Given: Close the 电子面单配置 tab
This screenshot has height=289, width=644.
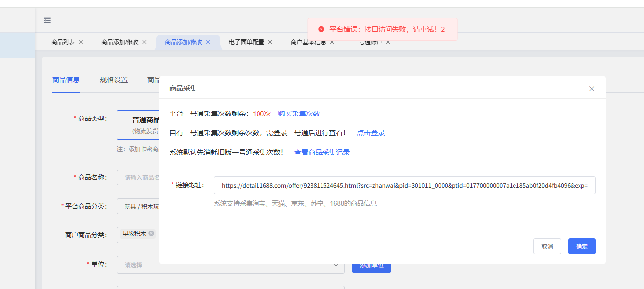Looking at the screenshot, I should point(270,42).
